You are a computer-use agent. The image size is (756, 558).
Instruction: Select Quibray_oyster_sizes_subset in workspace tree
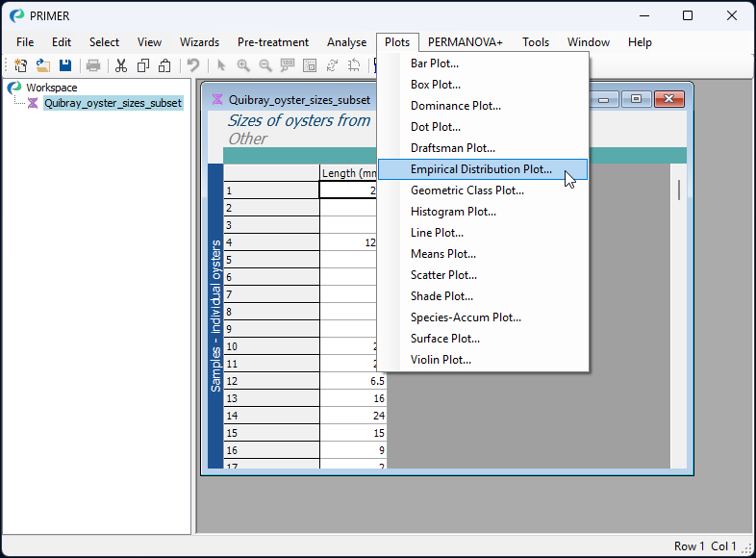pos(113,103)
